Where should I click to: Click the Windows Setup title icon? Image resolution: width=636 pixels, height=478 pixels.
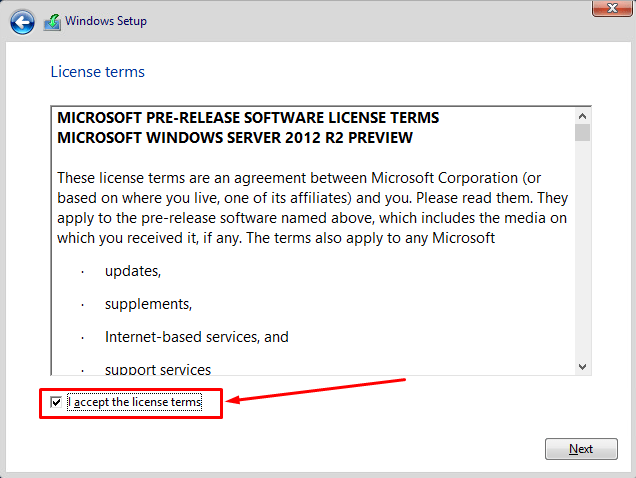pyautogui.click(x=53, y=21)
